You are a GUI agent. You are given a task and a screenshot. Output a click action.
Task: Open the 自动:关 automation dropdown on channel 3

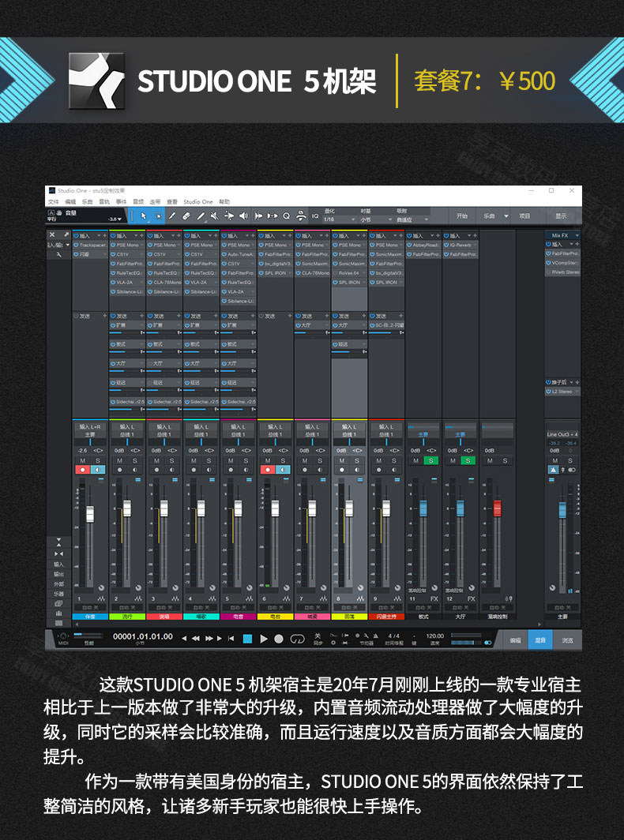[x=164, y=608]
